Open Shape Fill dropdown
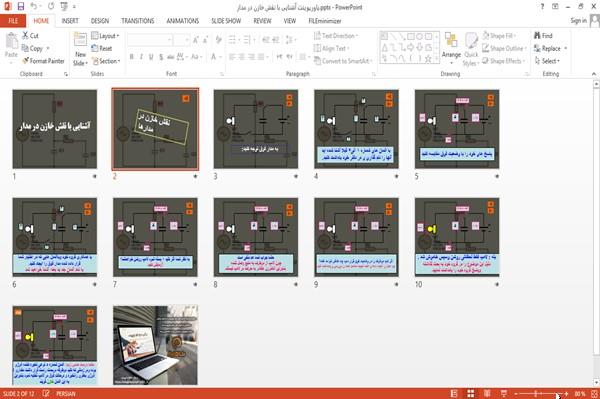600x399 pixels. tap(499, 36)
